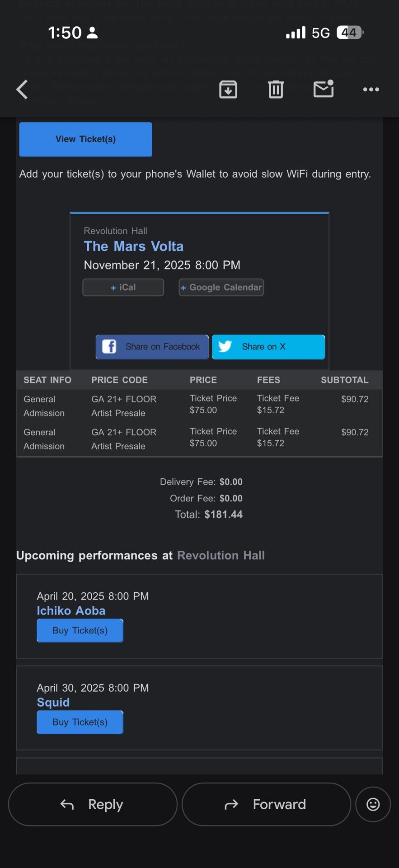This screenshot has width=399, height=868.
Task: Share the event on Facebook
Action: pyautogui.click(x=152, y=347)
